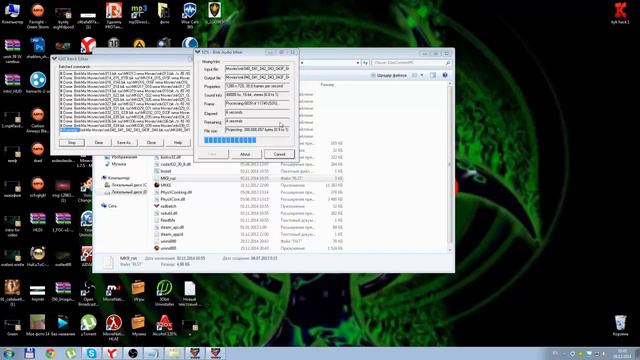640x360 pixels.
Task: Click Save As in the Batch Editor
Action: [124, 142]
